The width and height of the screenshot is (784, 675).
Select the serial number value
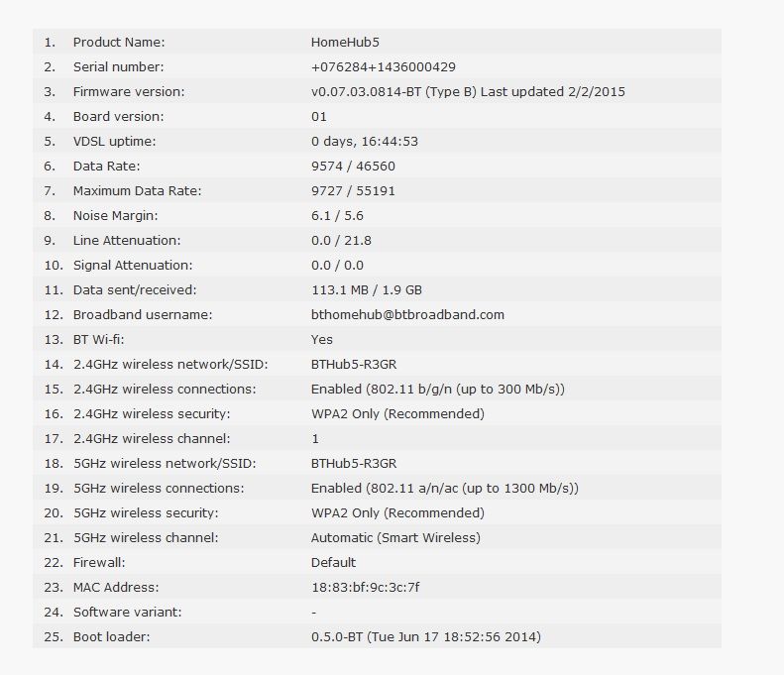tap(383, 67)
